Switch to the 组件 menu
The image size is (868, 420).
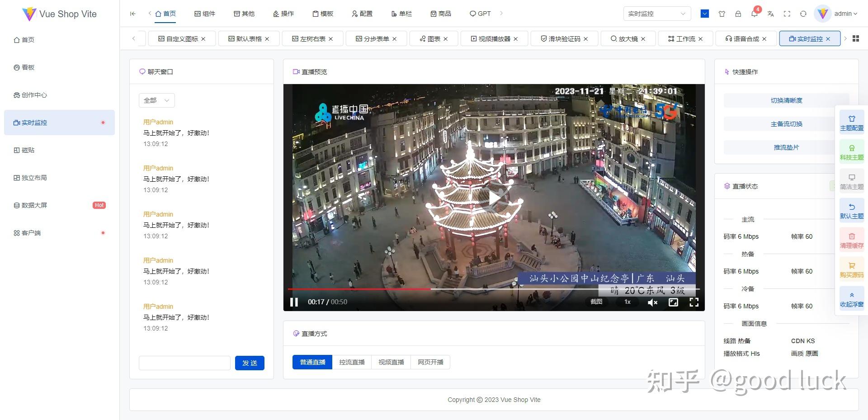[205, 14]
